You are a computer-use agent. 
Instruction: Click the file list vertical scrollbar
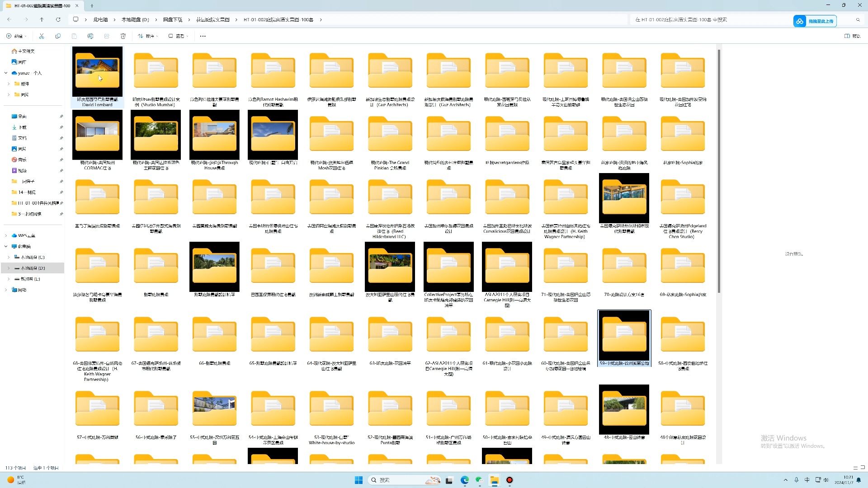pyautogui.click(x=719, y=171)
